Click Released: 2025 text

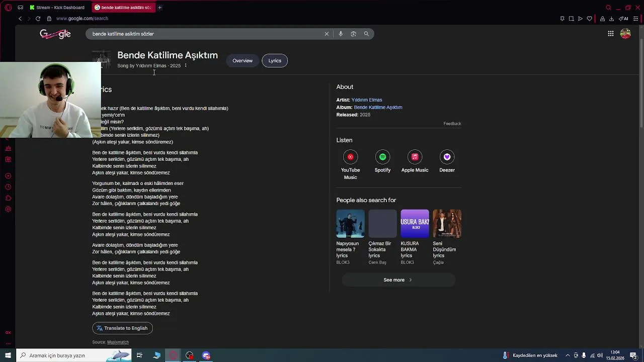click(x=353, y=115)
